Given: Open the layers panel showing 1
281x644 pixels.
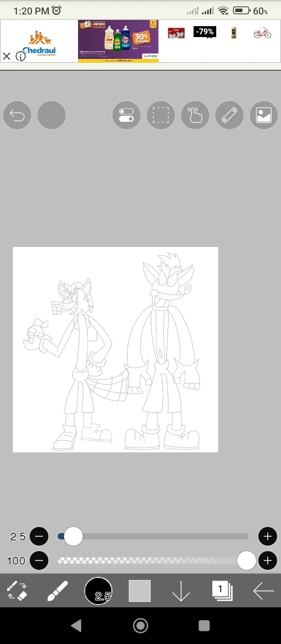Looking at the screenshot, I should [x=222, y=591].
